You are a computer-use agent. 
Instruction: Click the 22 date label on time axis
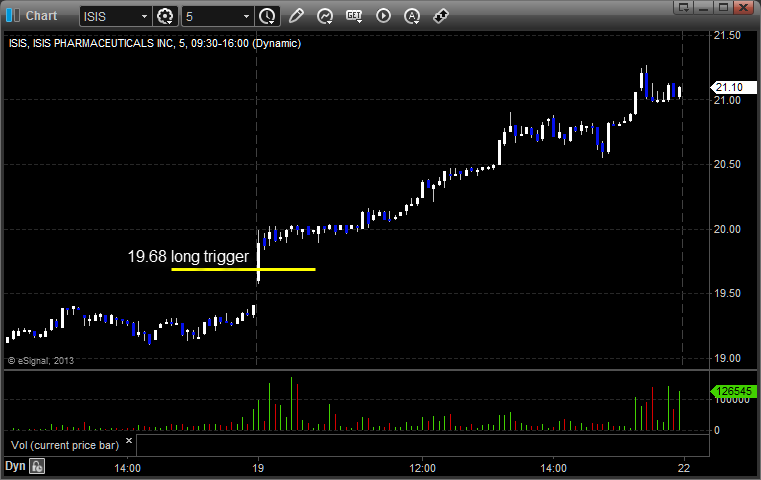coord(684,468)
